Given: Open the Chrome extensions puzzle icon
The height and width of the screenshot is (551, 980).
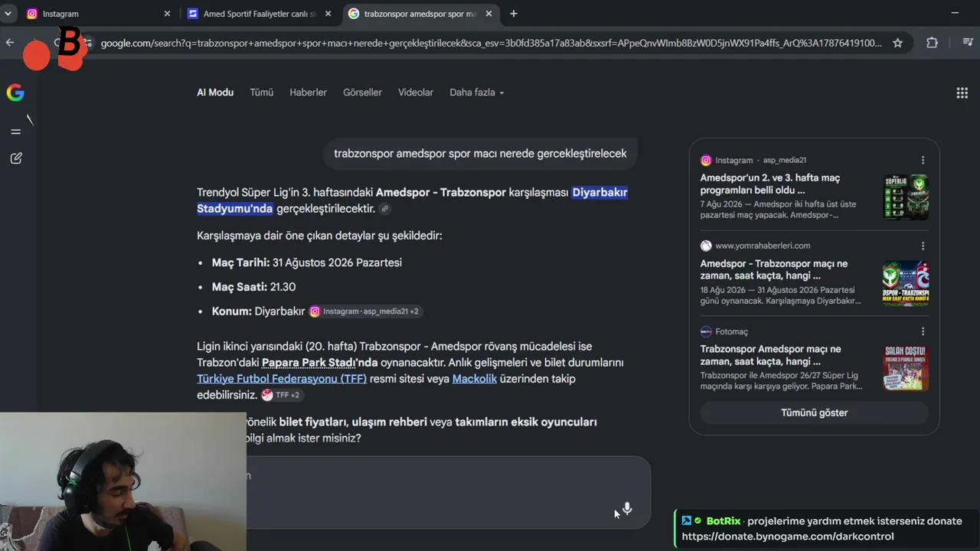Looking at the screenshot, I should tap(932, 43).
